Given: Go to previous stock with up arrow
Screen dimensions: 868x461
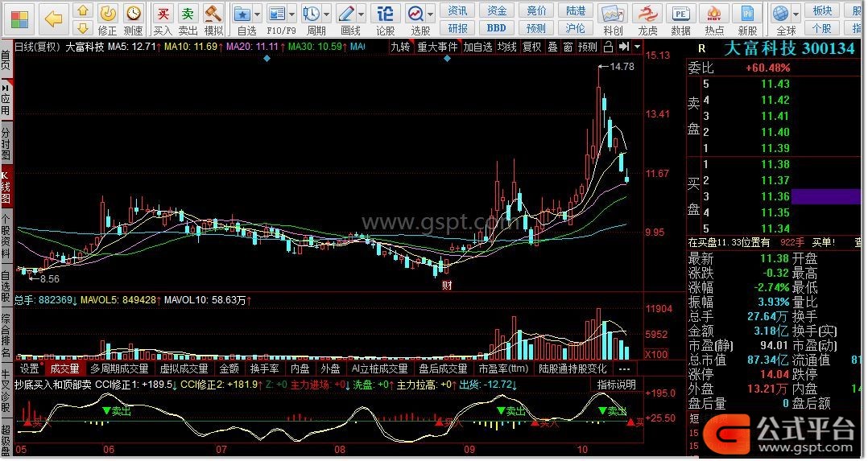Looking at the screenshot, I should (x=82, y=10).
